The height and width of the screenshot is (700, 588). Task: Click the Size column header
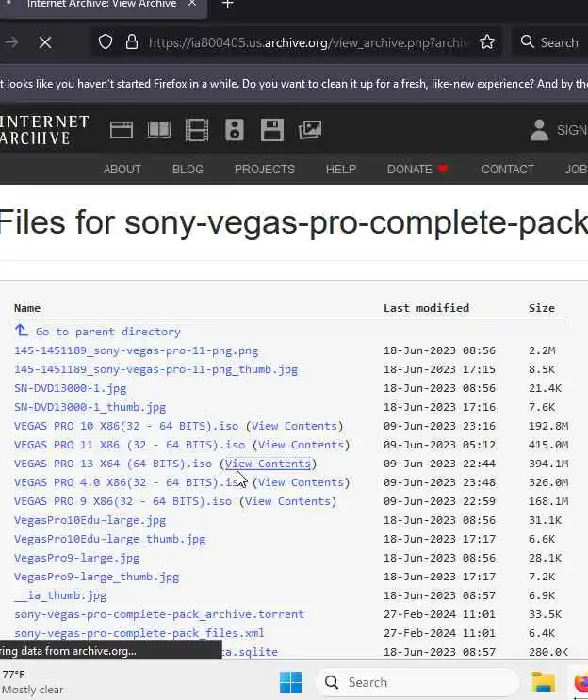coord(542,308)
